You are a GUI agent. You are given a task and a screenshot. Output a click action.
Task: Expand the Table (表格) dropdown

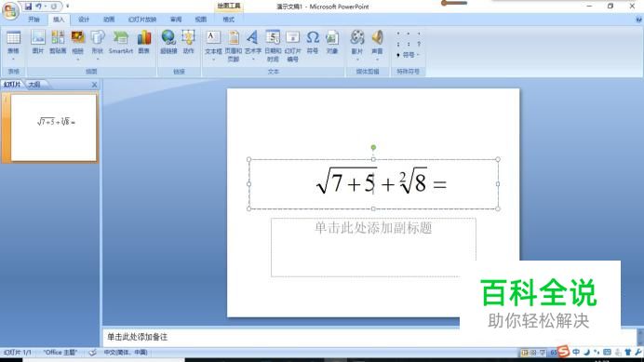(13, 60)
